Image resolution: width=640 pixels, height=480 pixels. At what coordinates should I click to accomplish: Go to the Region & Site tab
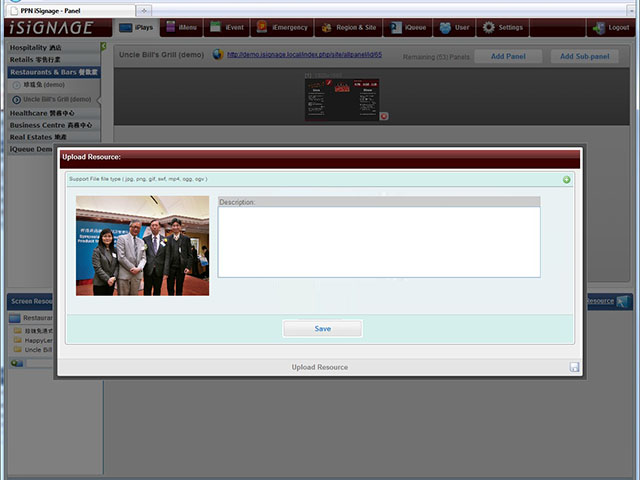point(350,27)
